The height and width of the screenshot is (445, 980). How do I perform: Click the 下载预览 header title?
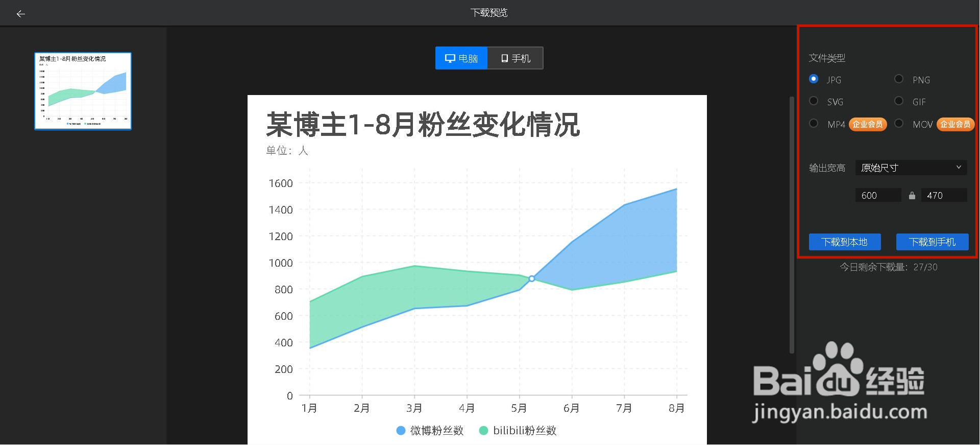pos(489,13)
